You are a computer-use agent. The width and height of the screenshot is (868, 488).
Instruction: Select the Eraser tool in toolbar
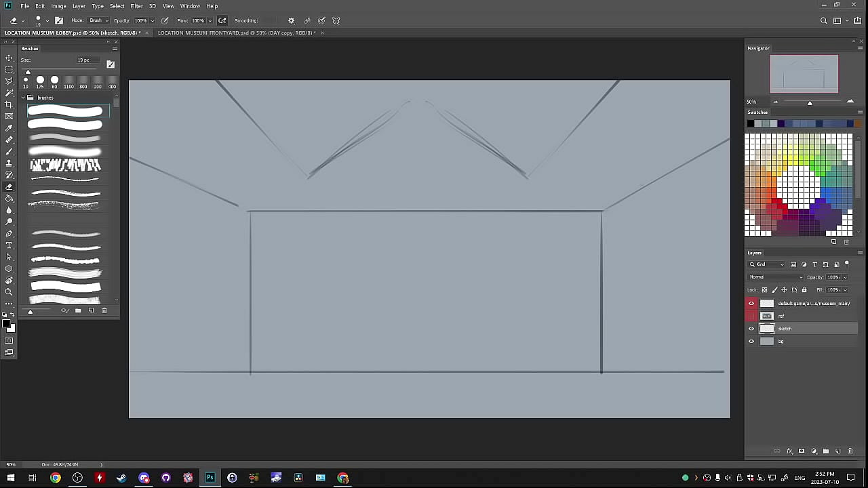[x=9, y=186]
